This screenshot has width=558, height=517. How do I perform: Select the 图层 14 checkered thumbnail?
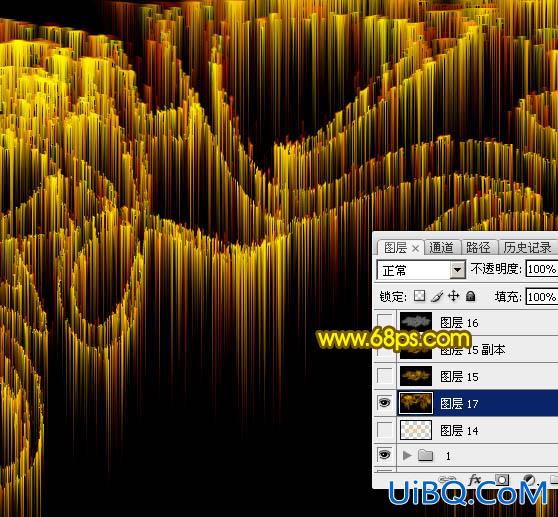pyautogui.click(x=416, y=430)
